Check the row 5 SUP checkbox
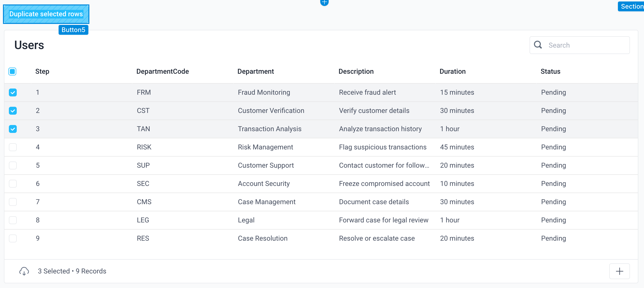The width and height of the screenshot is (644, 288). click(13, 165)
